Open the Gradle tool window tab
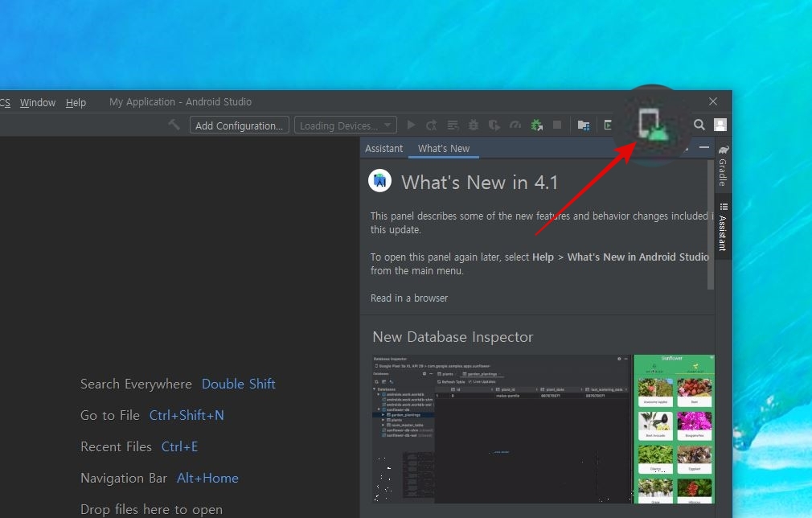 coord(724,166)
